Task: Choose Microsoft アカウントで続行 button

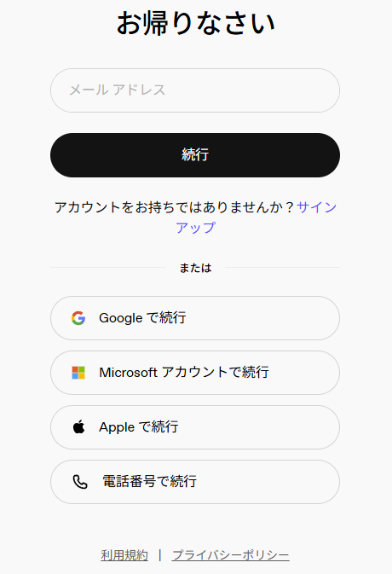Action: coord(195,373)
